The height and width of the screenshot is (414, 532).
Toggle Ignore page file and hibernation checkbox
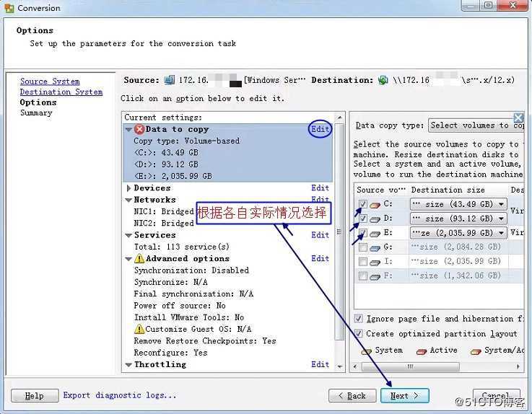(x=358, y=318)
